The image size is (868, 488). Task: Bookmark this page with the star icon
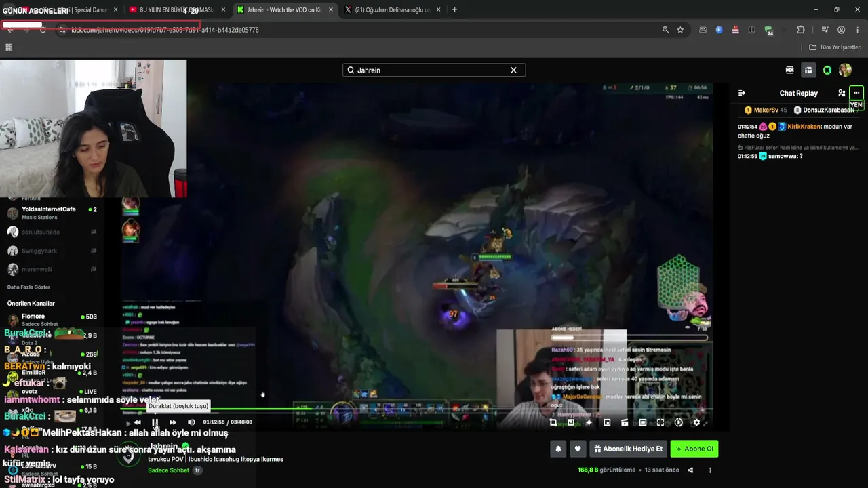coord(680,30)
